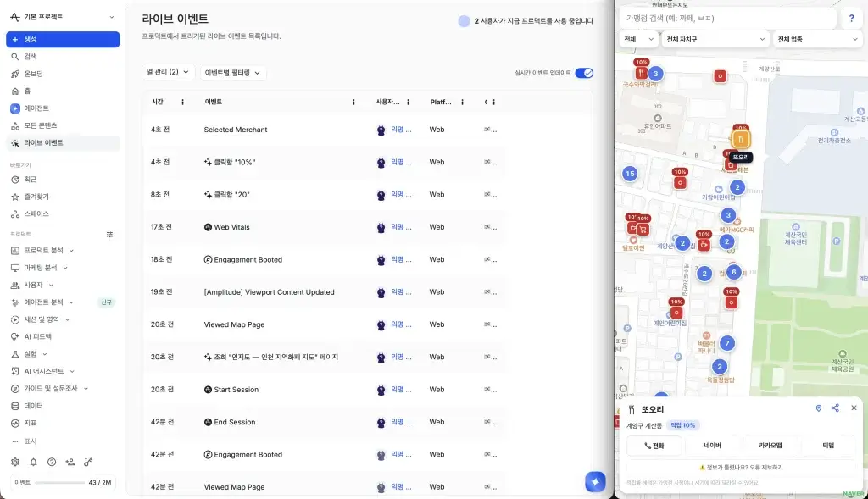The width and height of the screenshot is (868, 499).
Task: Open the 기본 프로젝트 project dropdown
Action: tap(63, 17)
